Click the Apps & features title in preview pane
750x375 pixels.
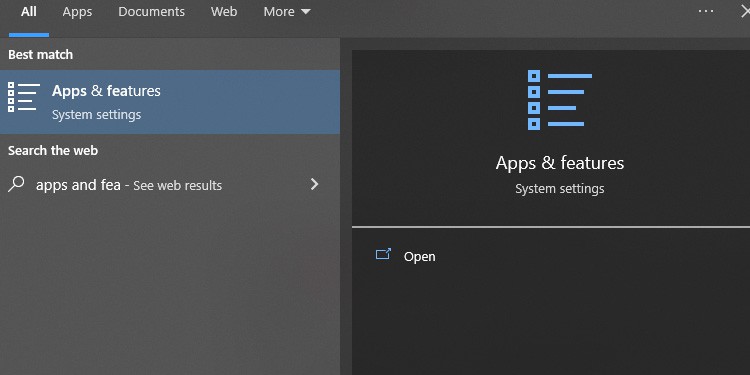[x=560, y=163]
